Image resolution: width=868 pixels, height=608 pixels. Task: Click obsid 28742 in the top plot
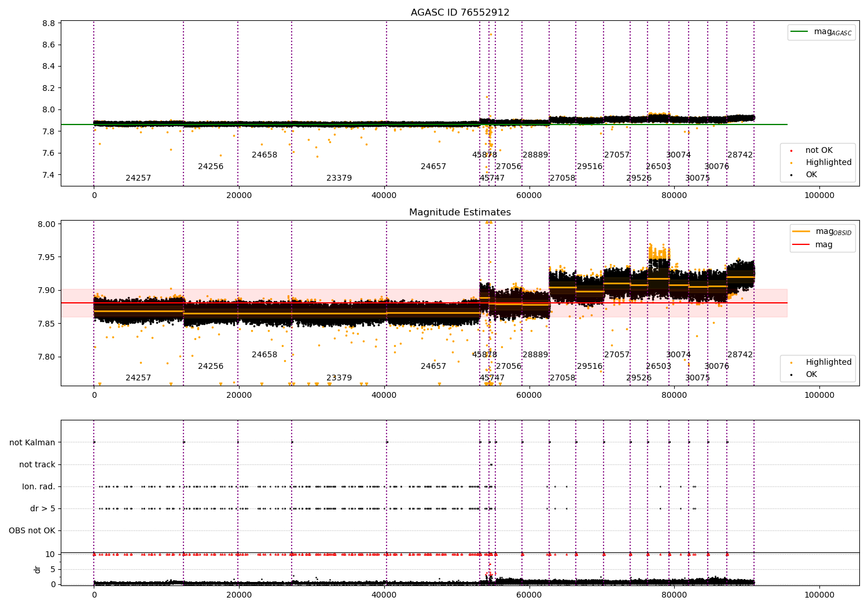pyautogui.click(x=740, y=155)
